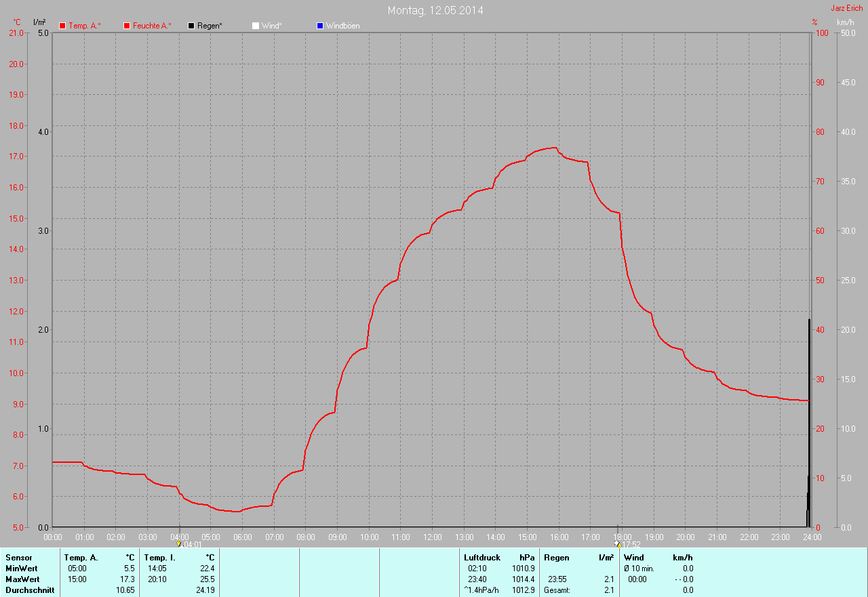Screen dimensions: 868x597
Task: Click the Temp. A.* legend label
Action: [85, 26]
